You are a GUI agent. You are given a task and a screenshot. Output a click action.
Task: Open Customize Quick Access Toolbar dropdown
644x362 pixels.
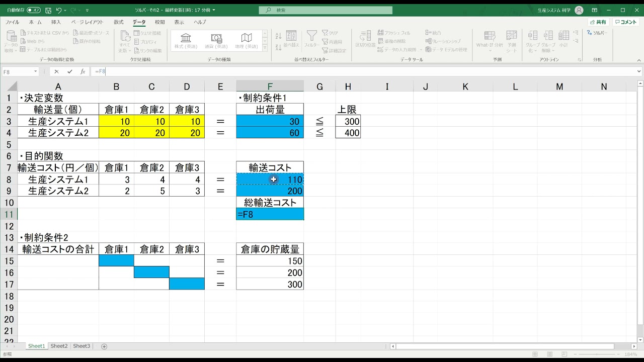[88, 10]
